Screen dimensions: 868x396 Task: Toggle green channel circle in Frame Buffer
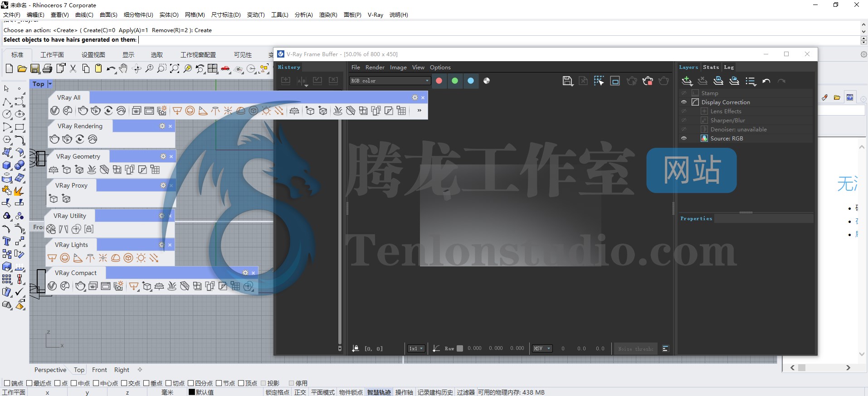[x=455, y=81]
